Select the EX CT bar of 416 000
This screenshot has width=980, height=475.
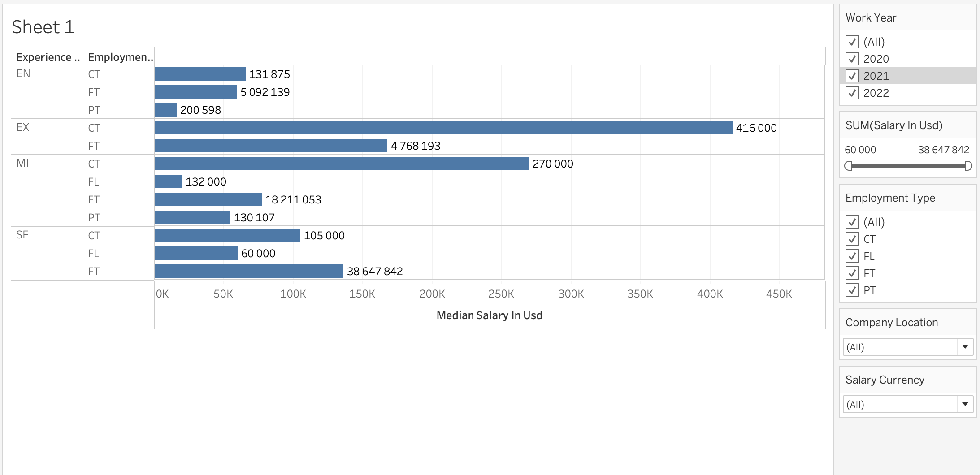pos(443,128)
